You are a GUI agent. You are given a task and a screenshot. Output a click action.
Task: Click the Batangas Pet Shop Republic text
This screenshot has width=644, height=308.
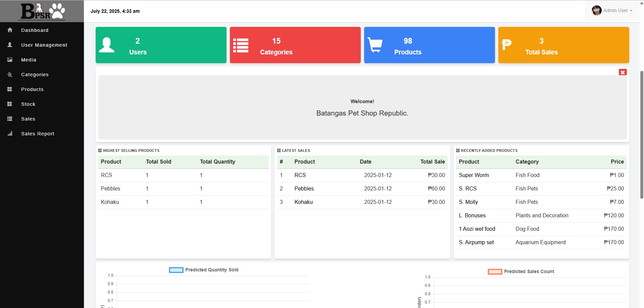click(362, 113)
